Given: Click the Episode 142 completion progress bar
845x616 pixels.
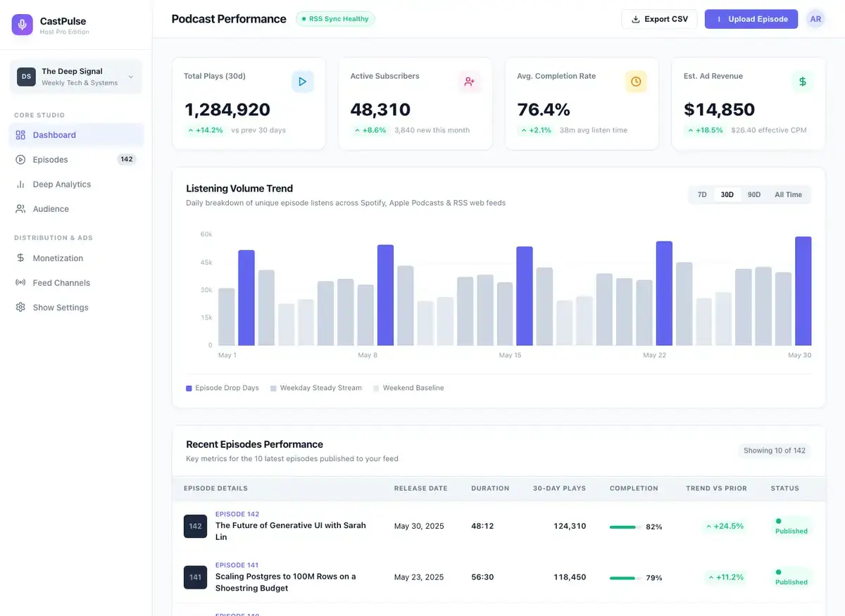Looking at the screenshot, I should [x=625, y=527].
